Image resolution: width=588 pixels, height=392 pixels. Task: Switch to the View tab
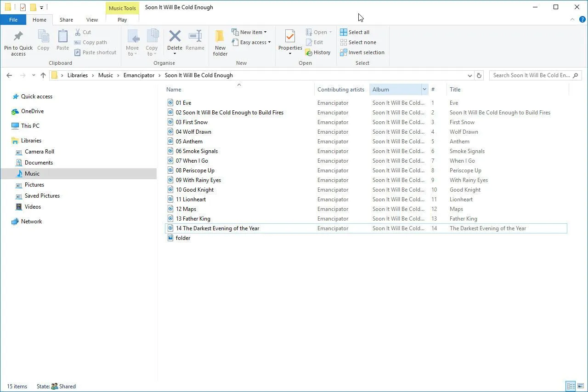tap(92, 20)
